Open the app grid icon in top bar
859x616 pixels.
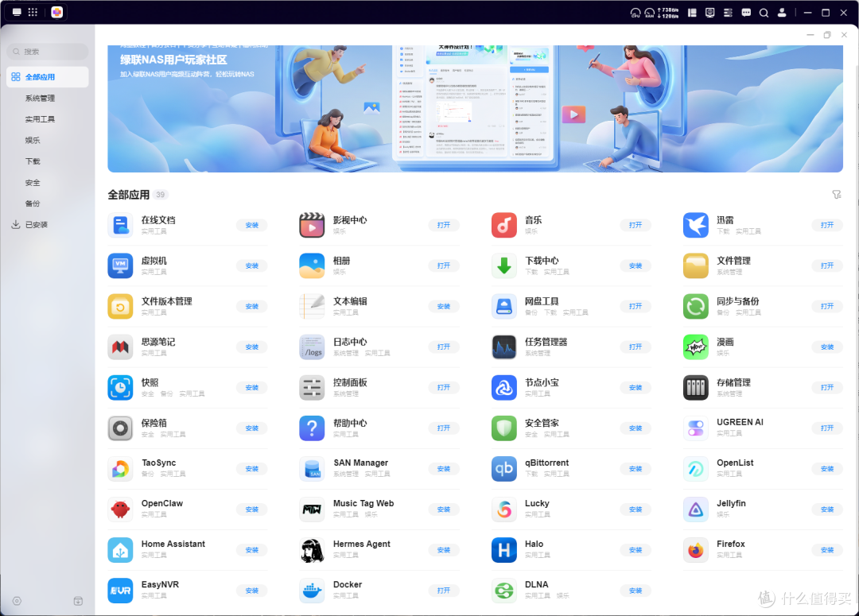[x=33, y=12]
